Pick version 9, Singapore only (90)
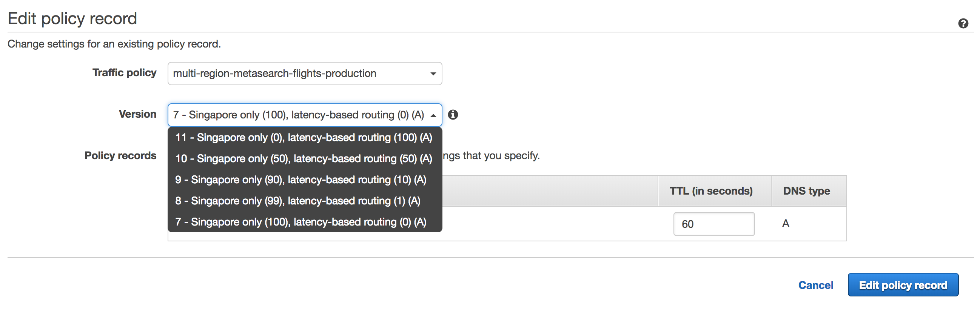 click(x=300, y=180)
